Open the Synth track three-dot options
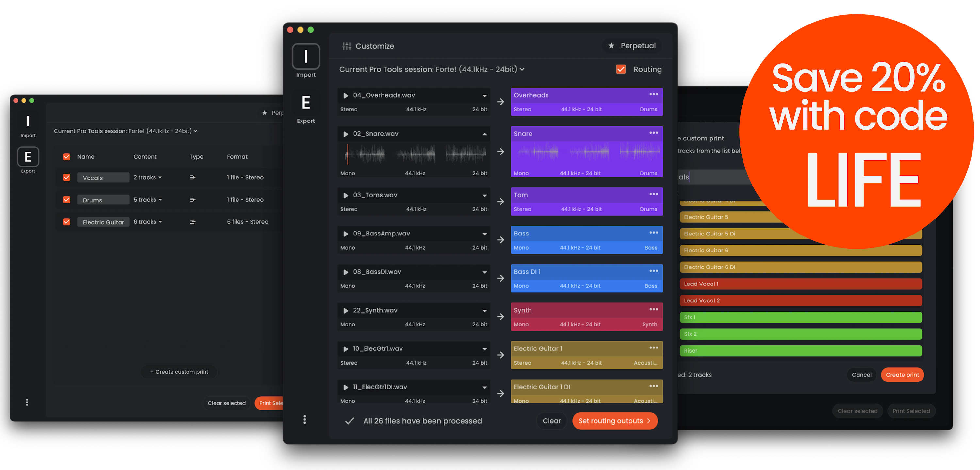This screenshot has width=980, height=470. [653, 309]
